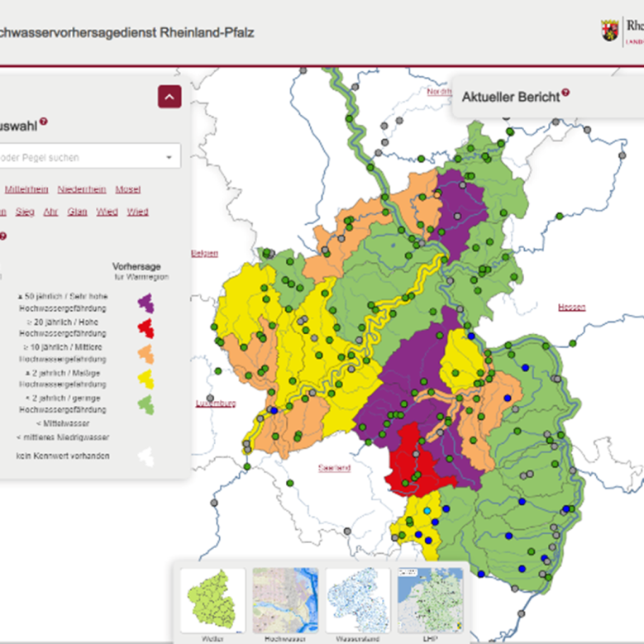Collapse the selection panel with chevron button
Image resolution: width=644 pixels, height=644 pixels.
[169, 97]
